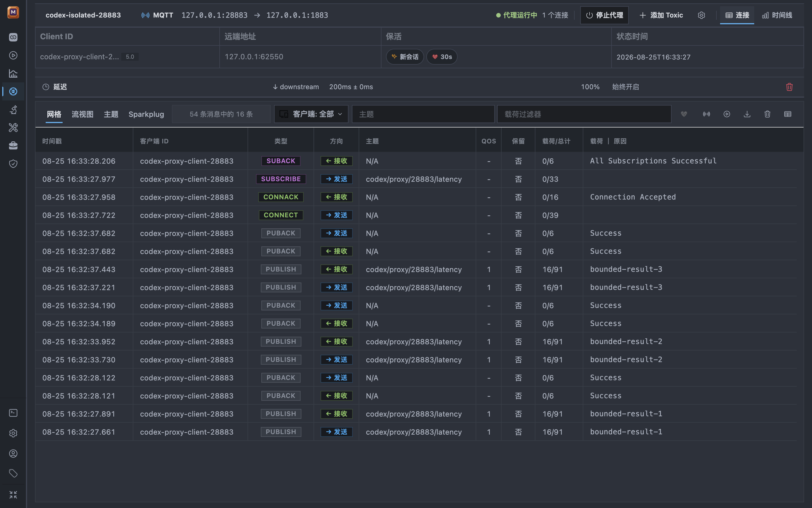Click remote address 127.0.0.1:62550
Image resolution: width=812 pixels, height=508 pixels.
(x=254, y=57)
